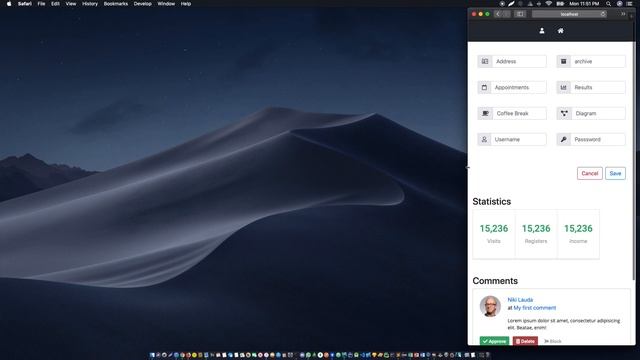Open the Apple menu
Screen dimensions: 640x360
coord(9,4)
